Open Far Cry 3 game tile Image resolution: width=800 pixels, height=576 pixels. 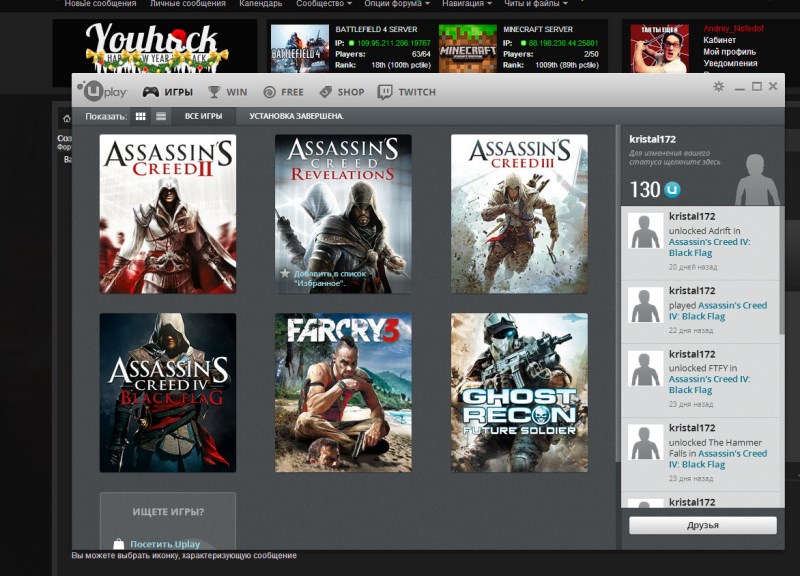(x=343, y=392)
